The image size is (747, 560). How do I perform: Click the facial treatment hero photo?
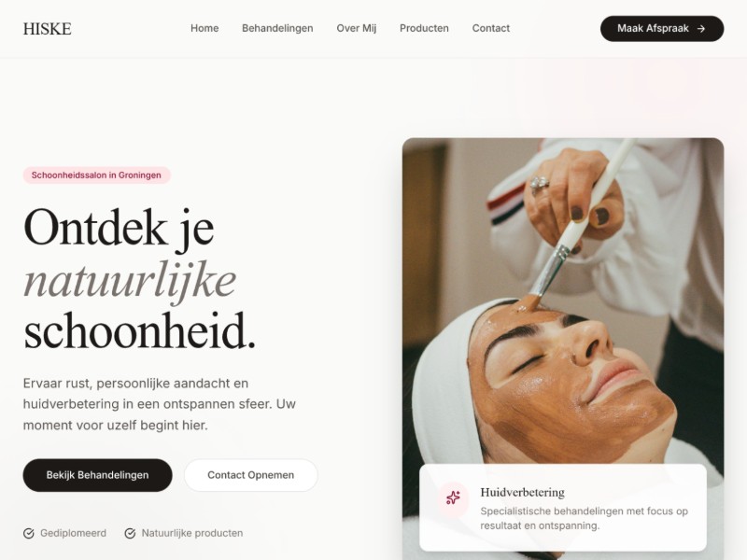coord(563,300)
